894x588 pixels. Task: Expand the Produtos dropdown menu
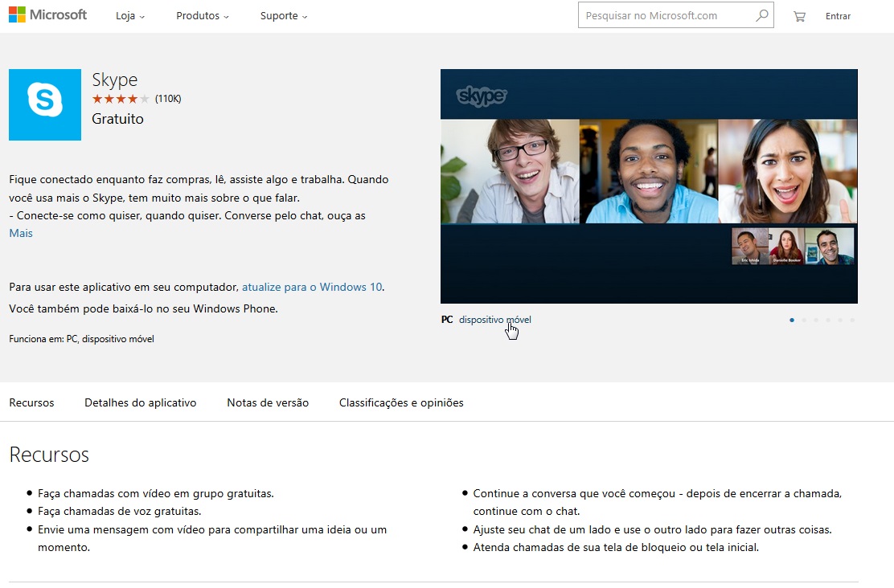(x=203, y=16)
